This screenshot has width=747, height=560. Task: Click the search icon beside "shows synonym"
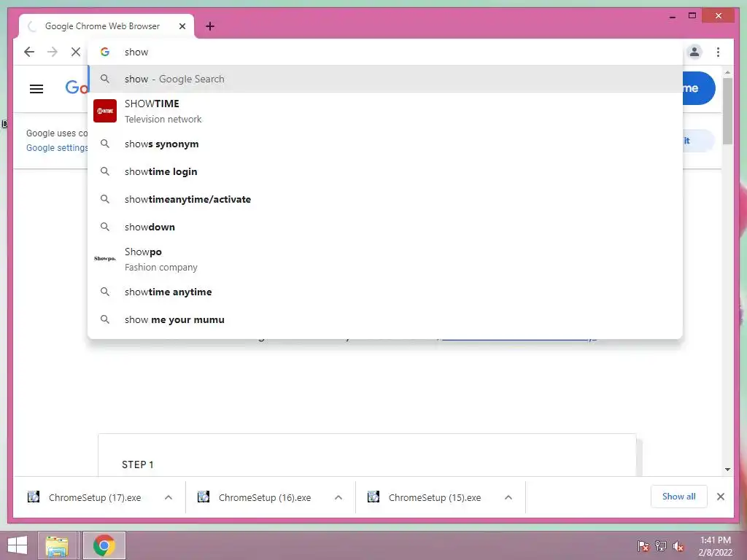[x=105, y=144]
